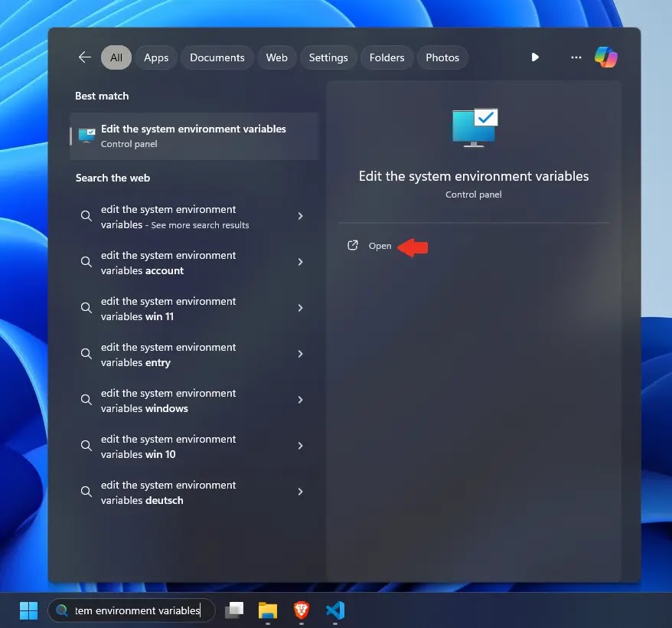The height and width of the screenshot is (628, 672).
Task: Open the variables win 10 web suggestion
Action: 194,446
